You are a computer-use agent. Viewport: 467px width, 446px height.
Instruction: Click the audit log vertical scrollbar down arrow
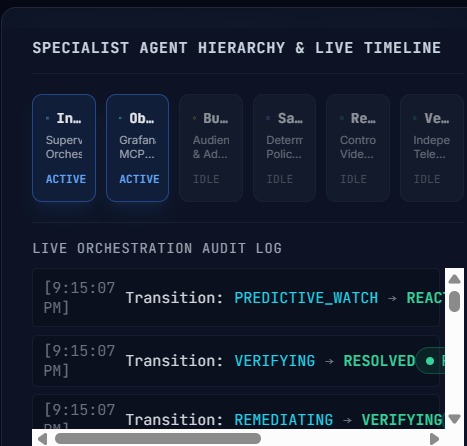[454, 418]
